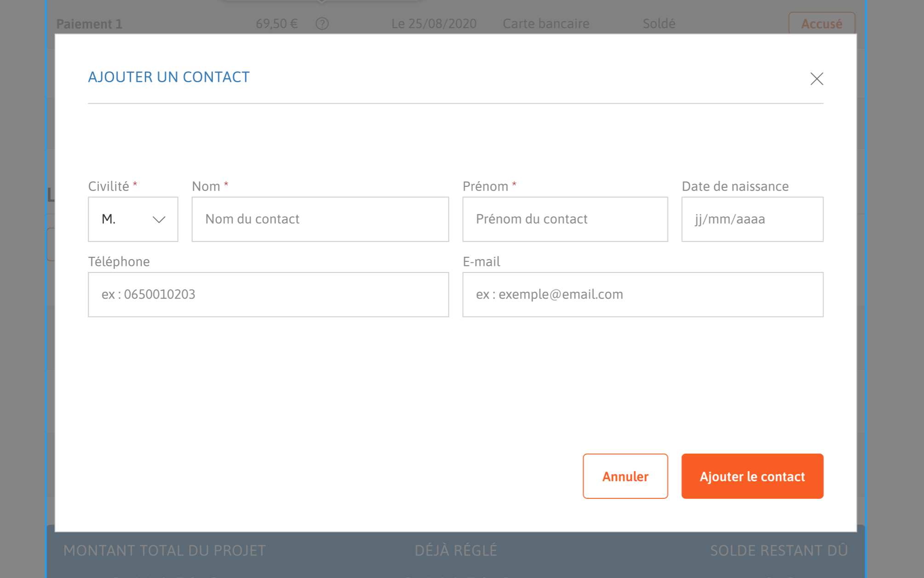Screen dimensions: 924x578
Task: Click the close icon to dismiss dialog
Action: tap(816, 79)
